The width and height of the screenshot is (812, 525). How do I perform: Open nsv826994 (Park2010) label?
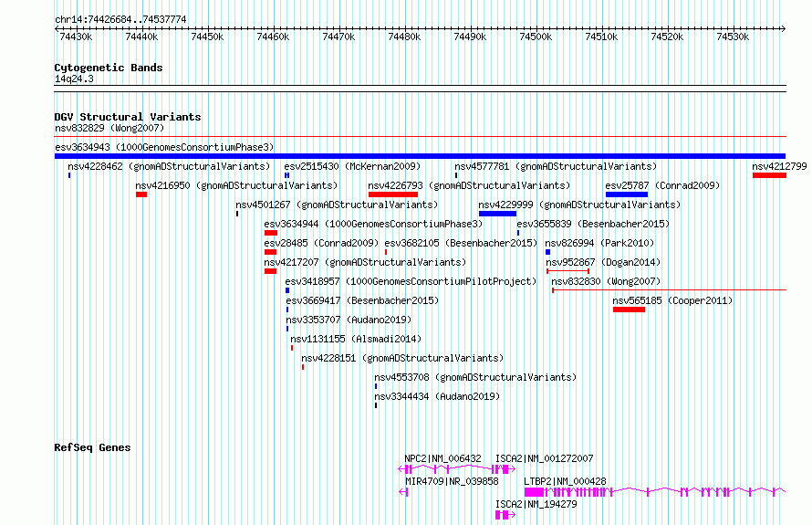tap(599, 243)
